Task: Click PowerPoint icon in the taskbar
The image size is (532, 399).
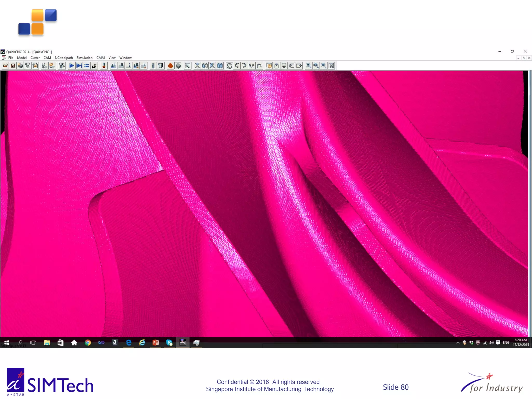Action: coord(156,343)
